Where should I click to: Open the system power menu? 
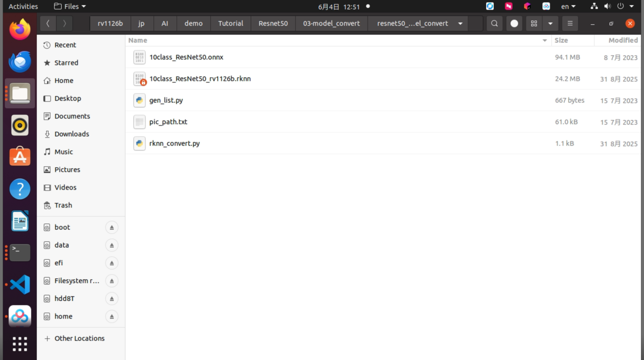pyautogui.click(x=625, y=6)
